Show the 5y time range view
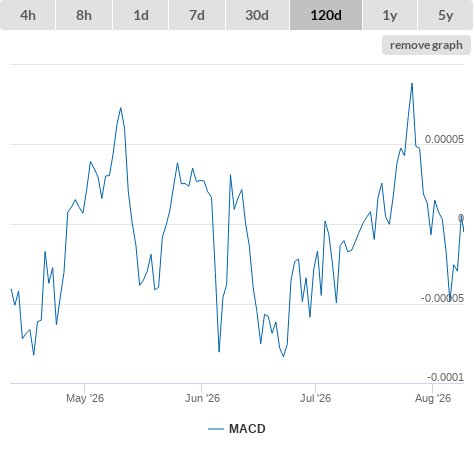 (445, 15)
